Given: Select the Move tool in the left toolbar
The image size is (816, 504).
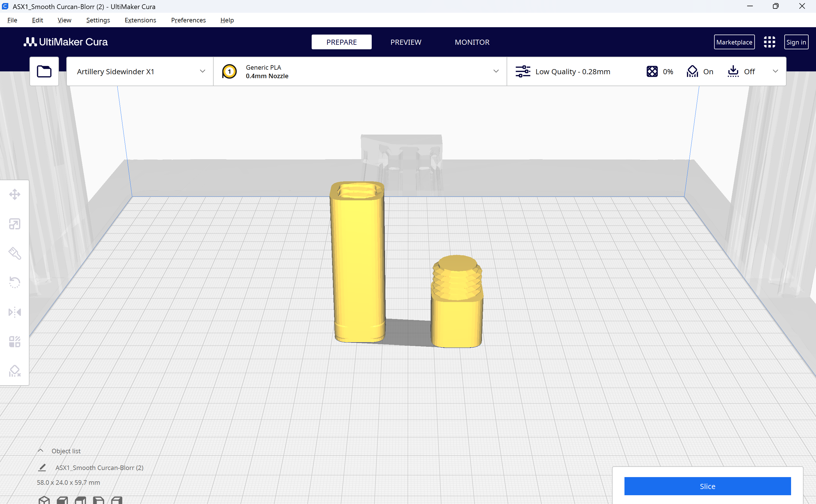Looking at the screenshot, I should [x=15, y=194].
